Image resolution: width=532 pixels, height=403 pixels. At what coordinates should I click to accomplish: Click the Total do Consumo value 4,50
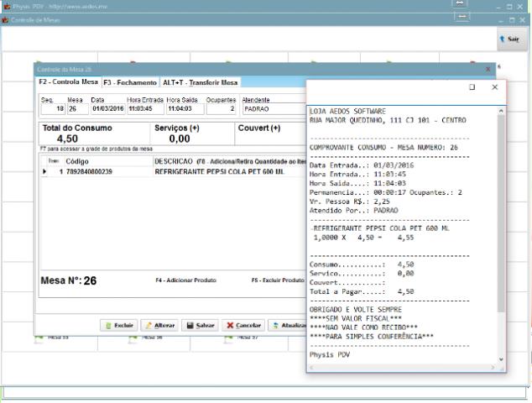point(67,139)
